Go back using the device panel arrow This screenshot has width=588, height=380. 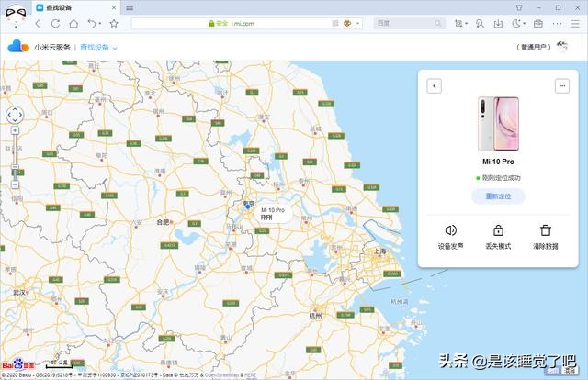point(434,85)
